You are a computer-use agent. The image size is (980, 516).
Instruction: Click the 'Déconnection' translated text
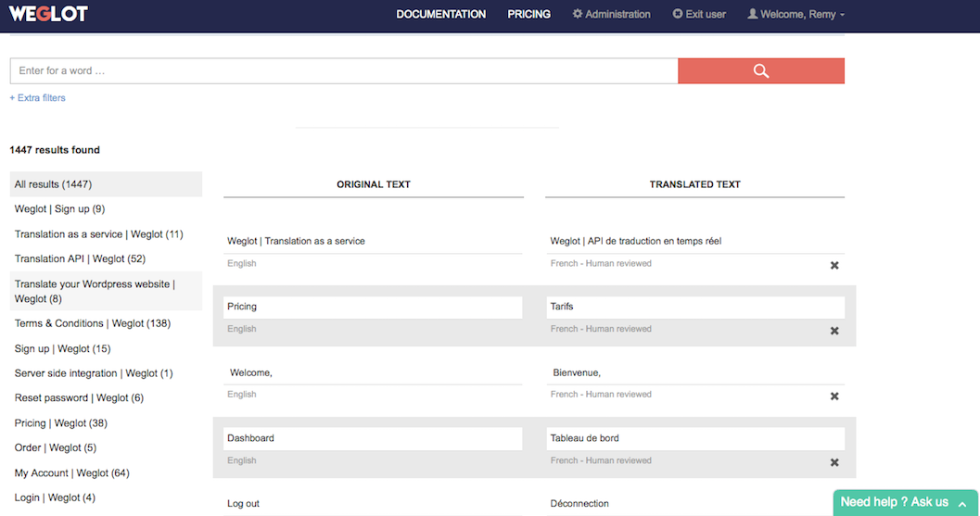[579, 504]
